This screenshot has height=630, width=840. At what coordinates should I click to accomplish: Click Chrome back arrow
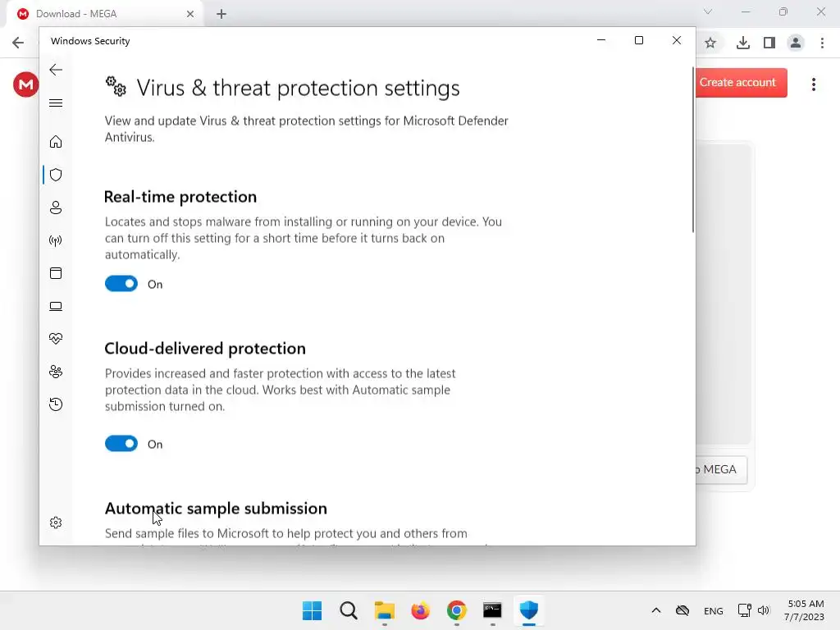pyautogui.click(x=18, y=43)
